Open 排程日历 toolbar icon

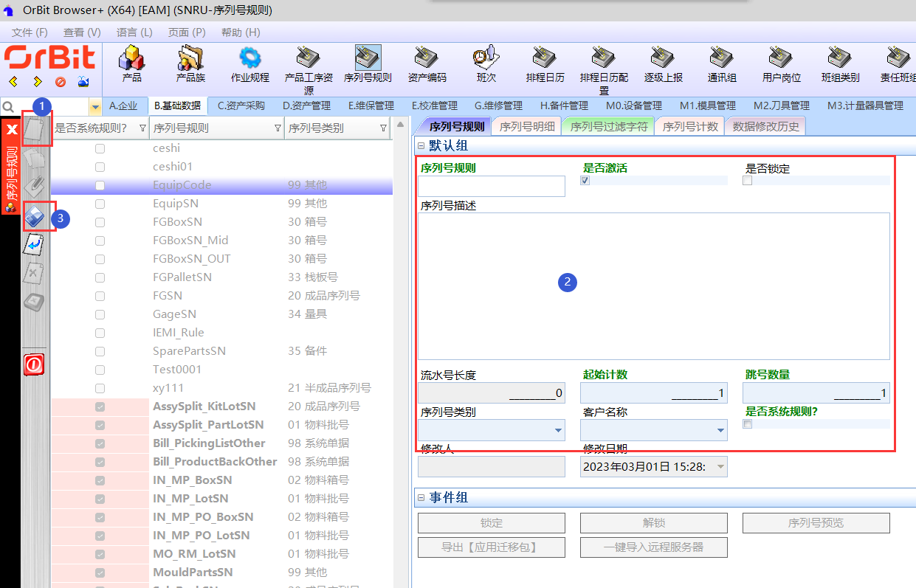point(545,64)
